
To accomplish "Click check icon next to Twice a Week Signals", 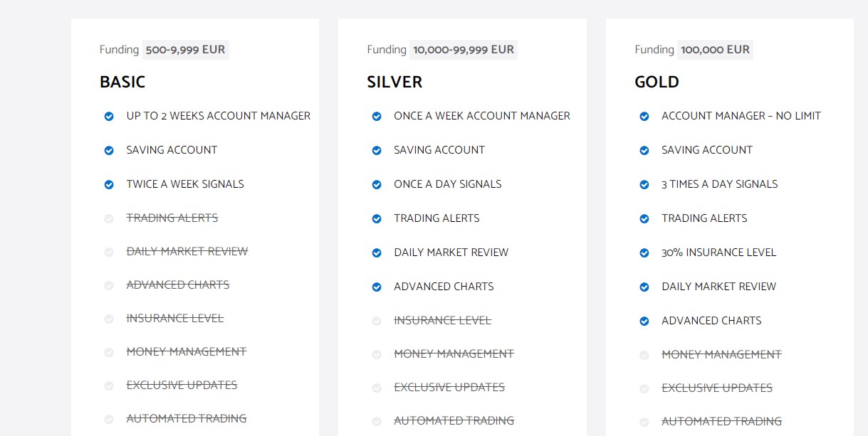I will pos(109,184).
